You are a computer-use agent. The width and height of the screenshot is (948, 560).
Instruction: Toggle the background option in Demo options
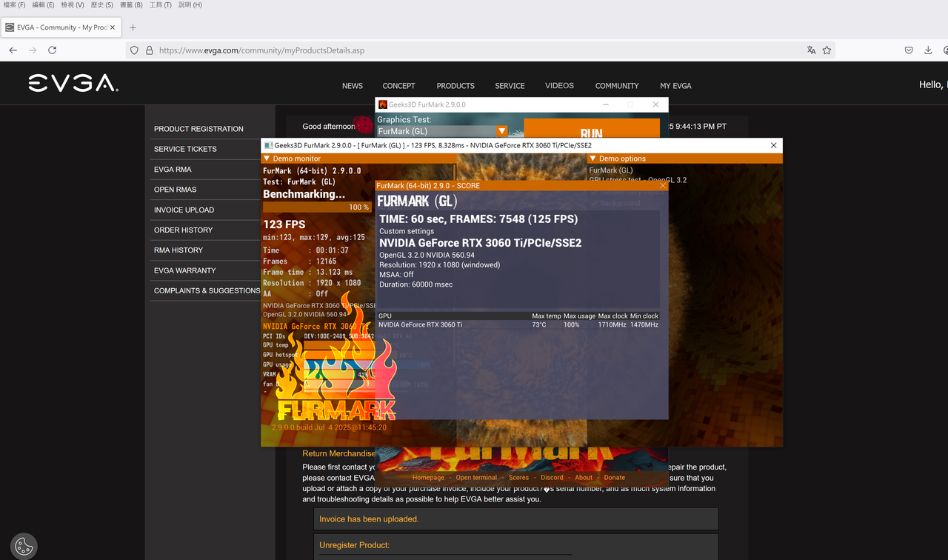point(615,203)
